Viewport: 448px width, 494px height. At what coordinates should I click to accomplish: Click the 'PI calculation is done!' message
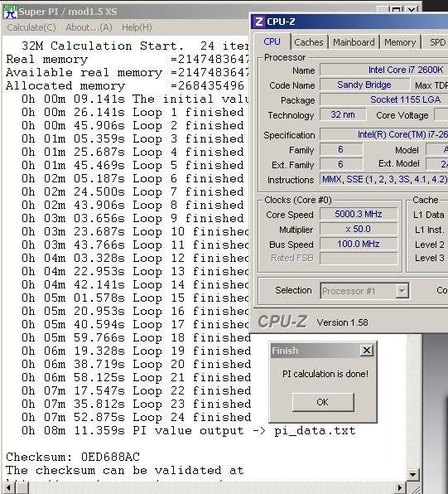click(325, 374)
